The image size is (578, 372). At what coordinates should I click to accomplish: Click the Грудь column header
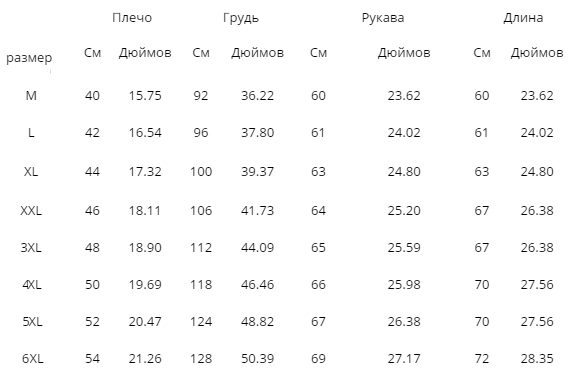pos(241,18)
